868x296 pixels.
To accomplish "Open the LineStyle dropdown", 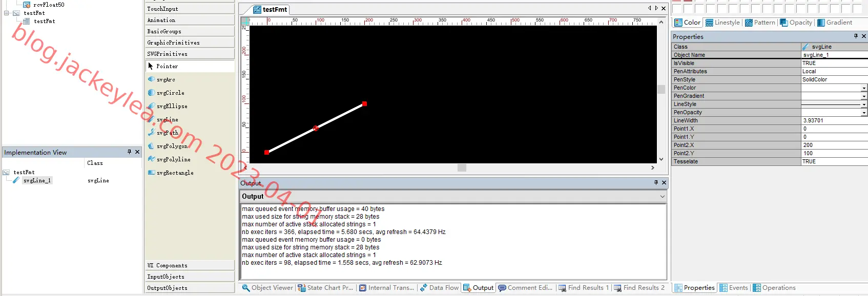I will (x=864, y=104).
